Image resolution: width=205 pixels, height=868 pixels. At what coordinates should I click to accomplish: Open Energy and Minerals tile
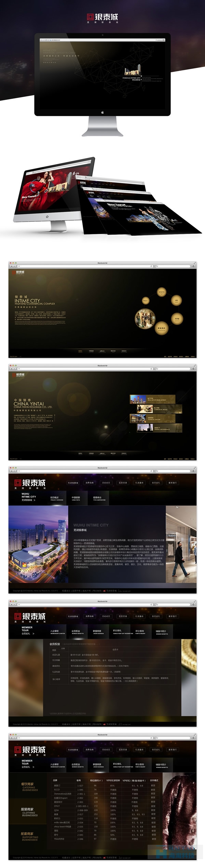tap(159, 428)
